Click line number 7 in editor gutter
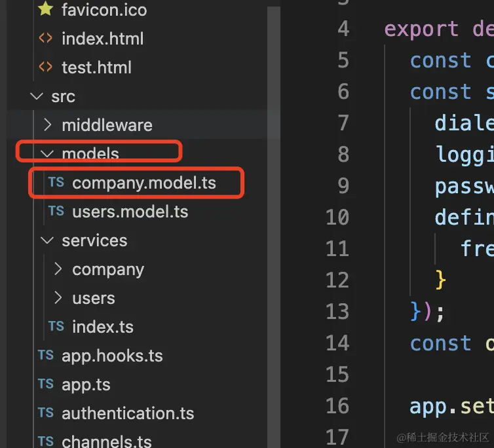Image resolution: width=494 pixels, height=448 pixels. pyautogui.click(x=343, y=123)
